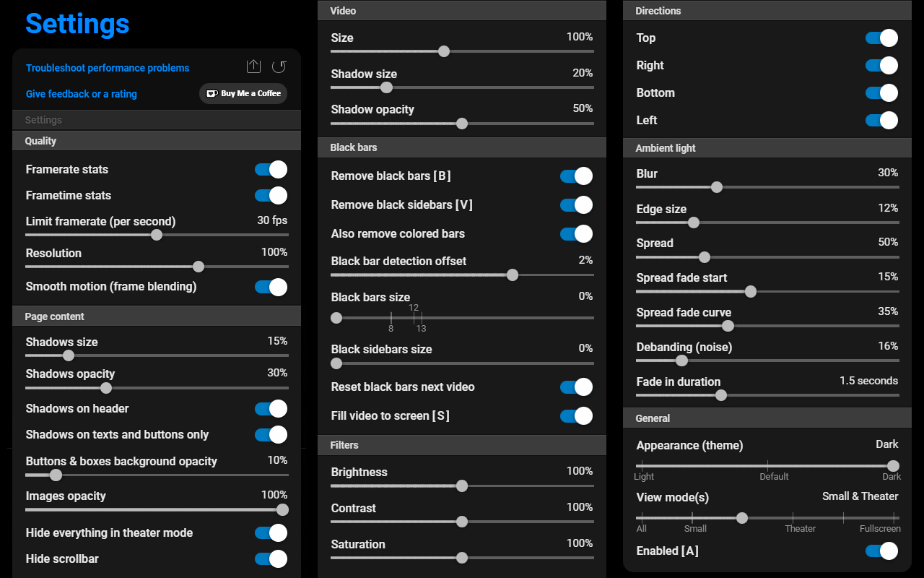Click the coffee cup icon on Buy Me a Coffee

(212, 93)
